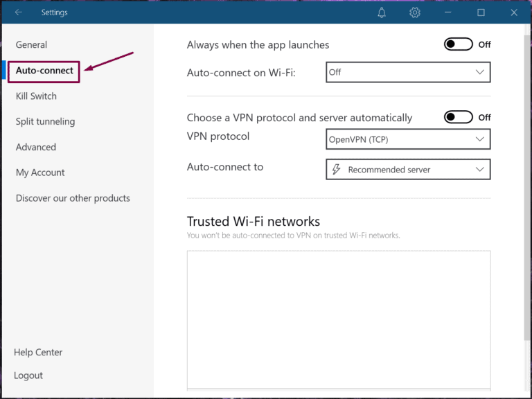Open Help Center link
The width and height of the screenshot is (532, 399).
[x=38, y=353]
